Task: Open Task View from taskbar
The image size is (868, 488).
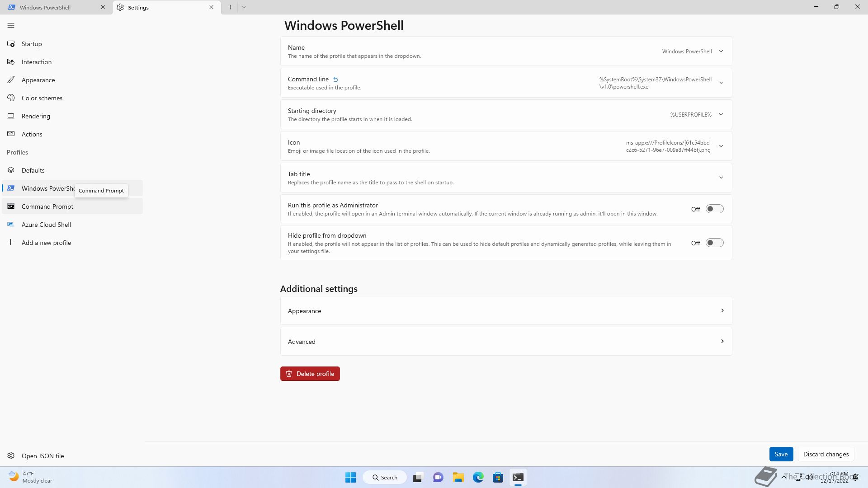Action: pyautogui.click(x=418, y=477)
